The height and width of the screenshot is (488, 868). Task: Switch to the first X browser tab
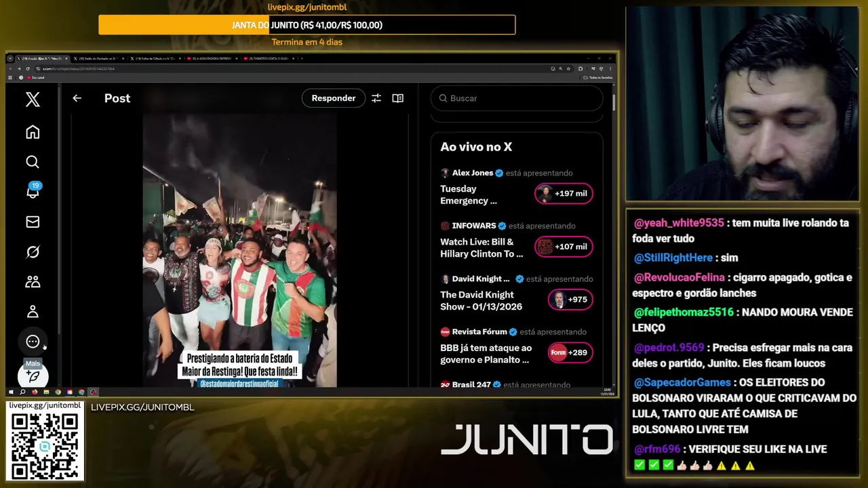click(x=41, y=59)
